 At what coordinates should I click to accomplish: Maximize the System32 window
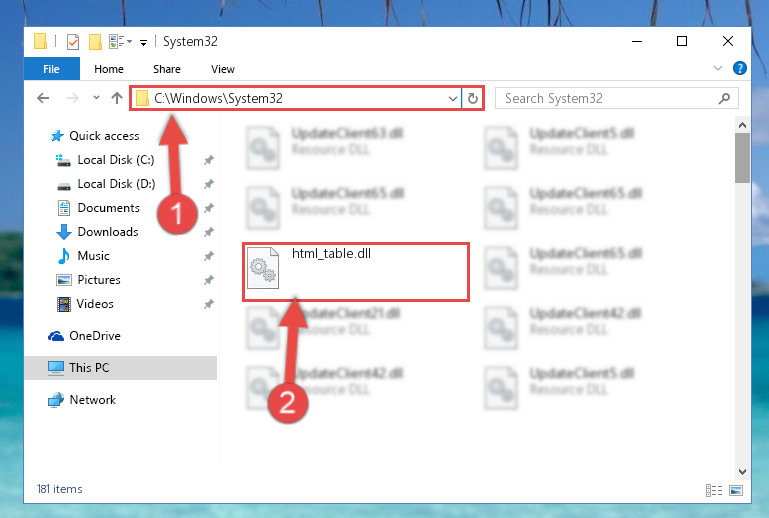click(x=682, y=41)
